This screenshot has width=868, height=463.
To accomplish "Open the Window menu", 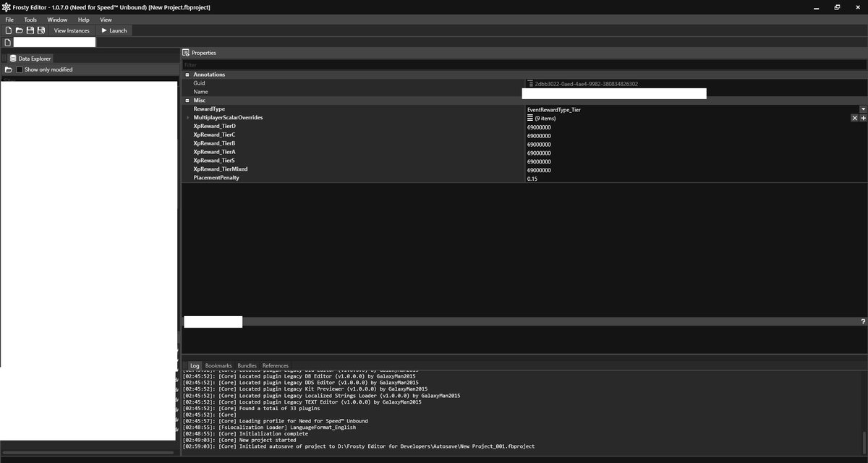I will coord(57,20).
